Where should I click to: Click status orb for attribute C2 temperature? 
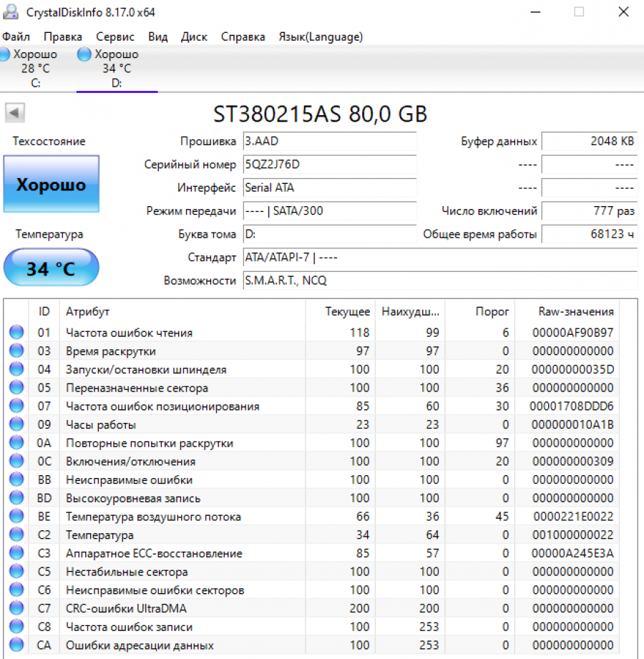pos(16,535)
